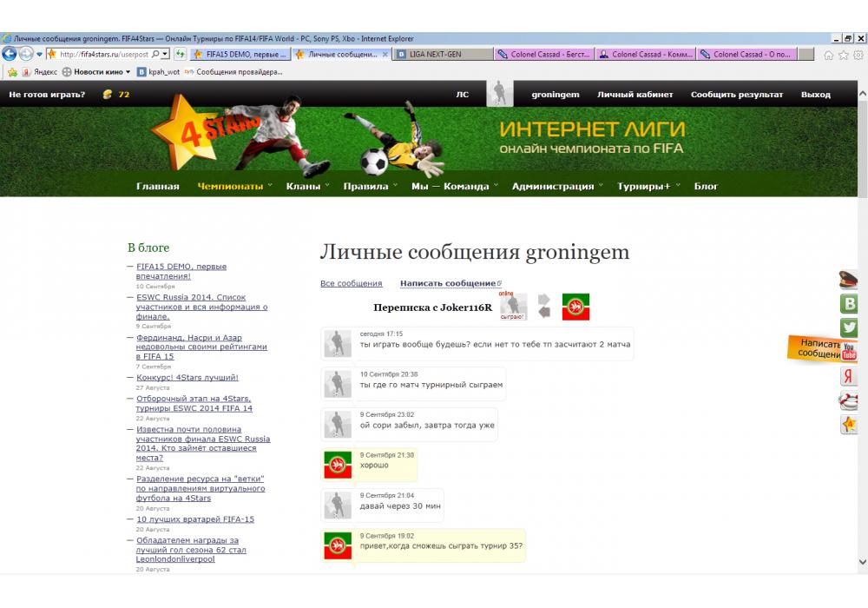Switch to the Colonel Cassad - Комм... tab
The height and width of the screenshot is (608, 868).
tap(646, 54)
